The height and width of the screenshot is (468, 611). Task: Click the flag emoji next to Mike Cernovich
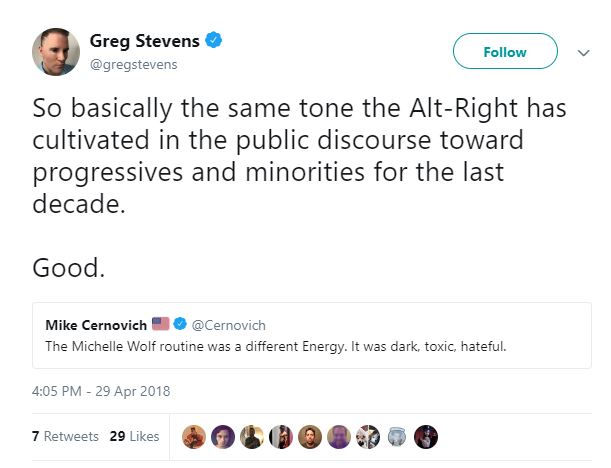click(162, 325)
